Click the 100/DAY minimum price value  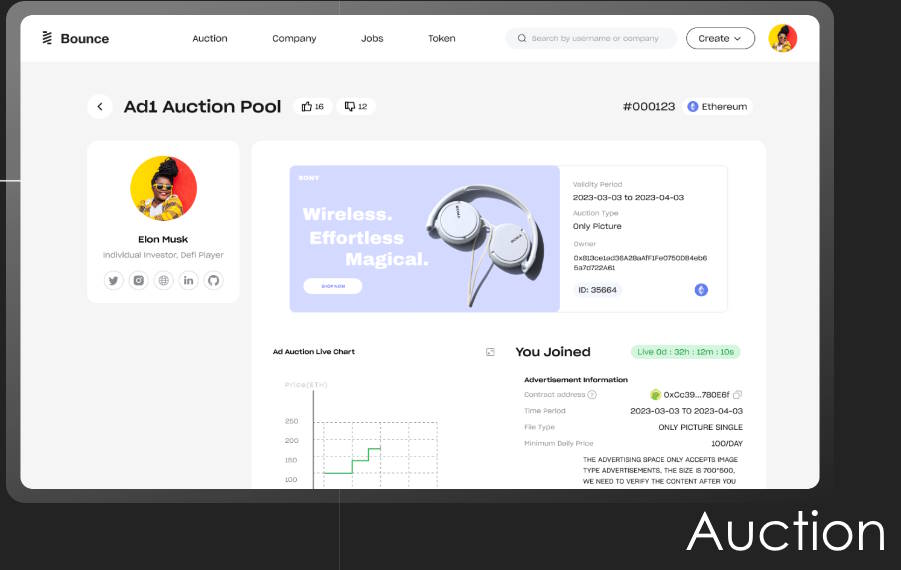[x=727, y=444]
